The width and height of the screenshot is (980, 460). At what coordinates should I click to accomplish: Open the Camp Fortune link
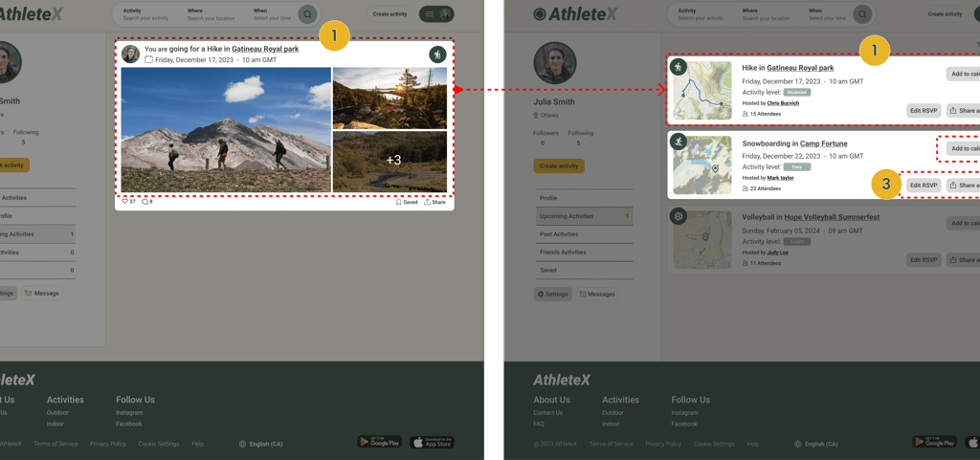pos(824,143)
